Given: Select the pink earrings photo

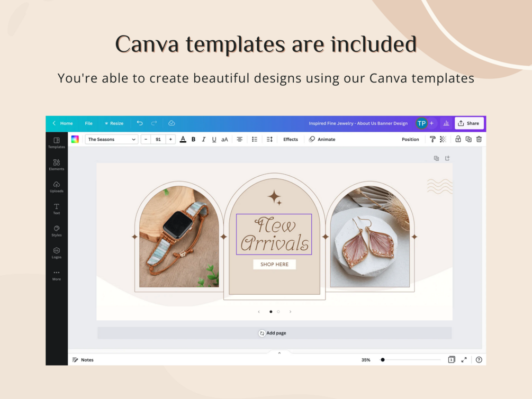Looking at the screenshot, I should pos(370,237).
